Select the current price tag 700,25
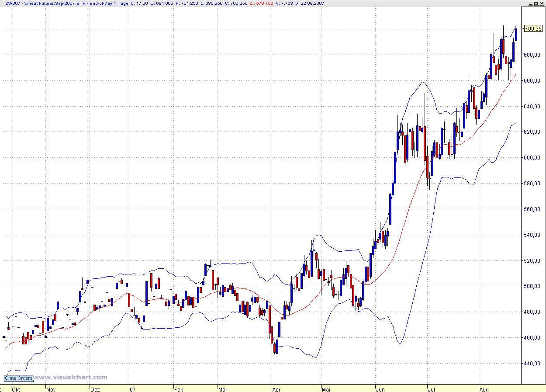 point(533,29)
